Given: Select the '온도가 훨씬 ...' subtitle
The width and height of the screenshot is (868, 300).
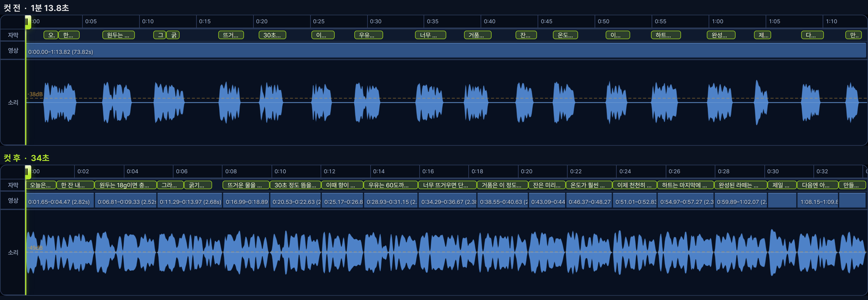Looking at the screenshot, I should coord(589,185).
